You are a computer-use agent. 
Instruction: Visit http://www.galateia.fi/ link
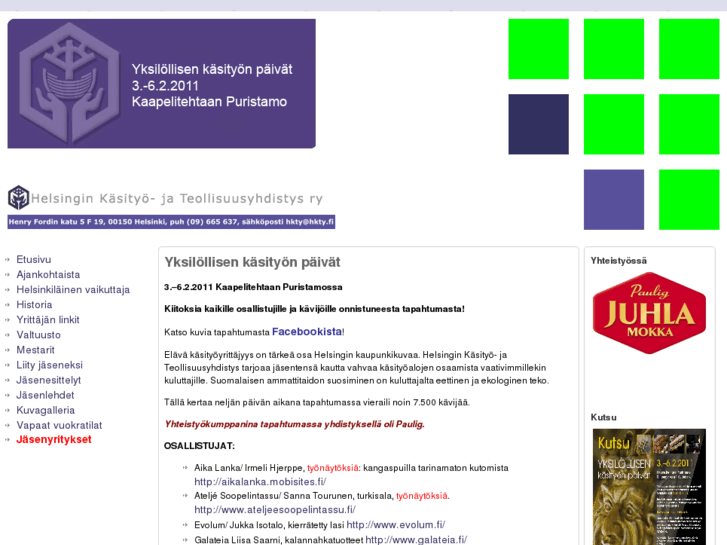(x=416, y=540)
